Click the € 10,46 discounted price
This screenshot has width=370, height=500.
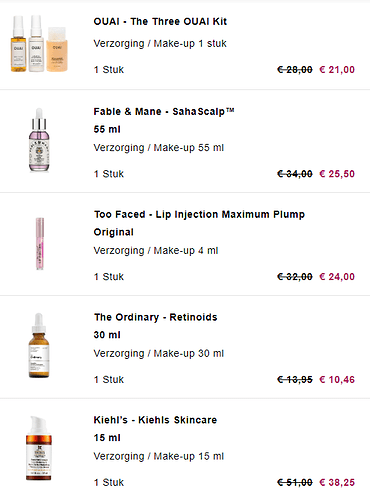coord(337,379)
